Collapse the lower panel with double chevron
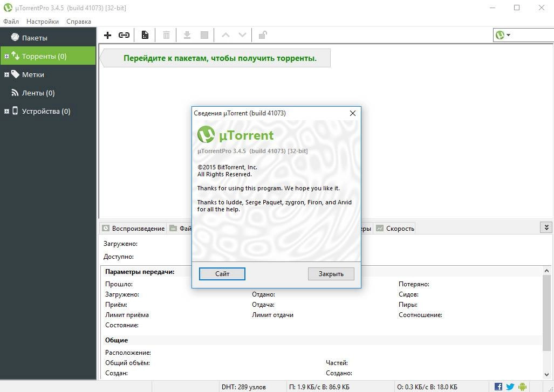The width and height of the screenshot is (554, 392). point(546,227)
